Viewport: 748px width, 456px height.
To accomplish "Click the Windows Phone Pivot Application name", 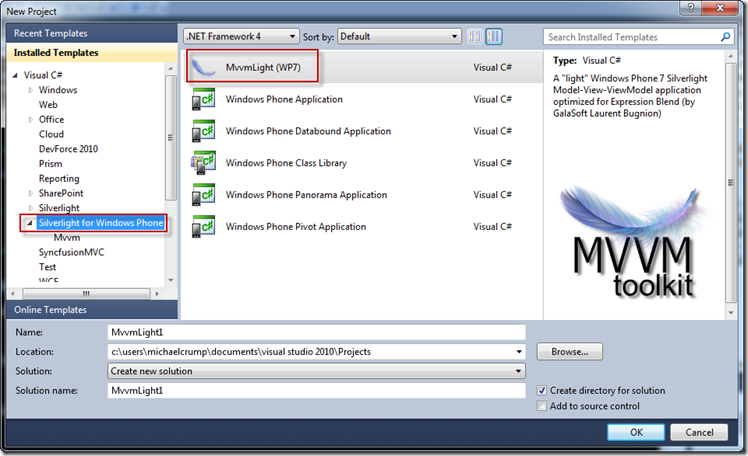I will [296, 227].
